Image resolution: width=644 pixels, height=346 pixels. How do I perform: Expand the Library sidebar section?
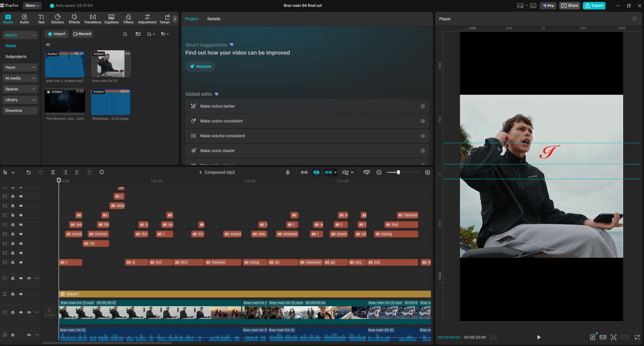(x=20, y=100)
